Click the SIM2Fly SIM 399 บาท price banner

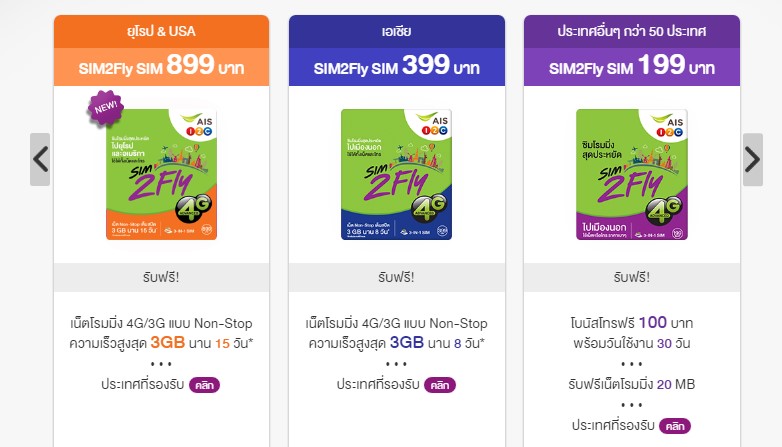click(x=397, y=67)
